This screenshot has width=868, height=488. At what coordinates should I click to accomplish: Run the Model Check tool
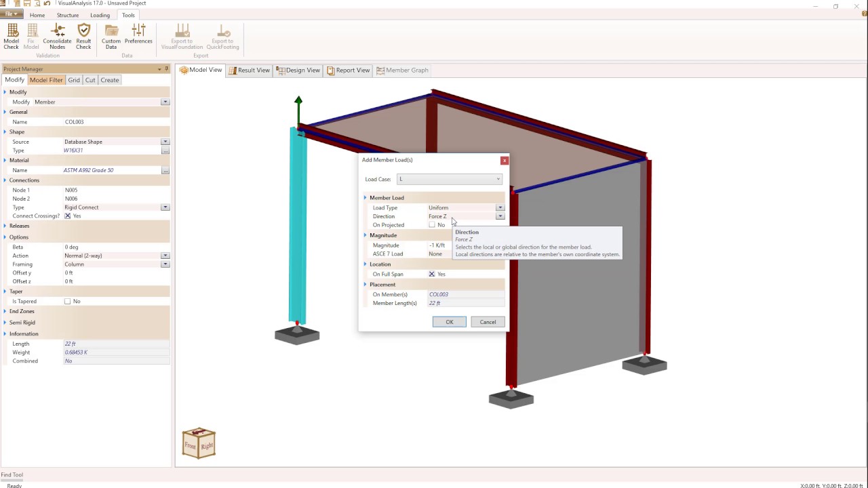click(x=12, y=37)
